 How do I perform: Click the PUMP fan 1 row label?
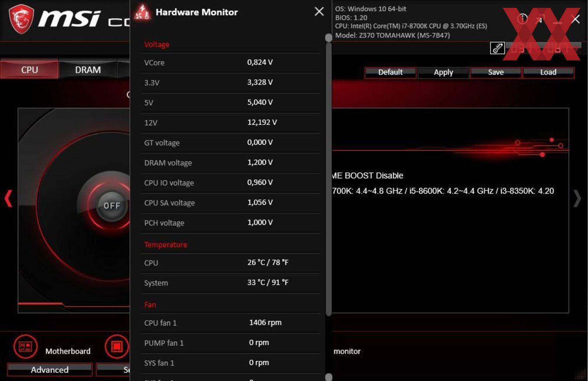tap(164, 343)
